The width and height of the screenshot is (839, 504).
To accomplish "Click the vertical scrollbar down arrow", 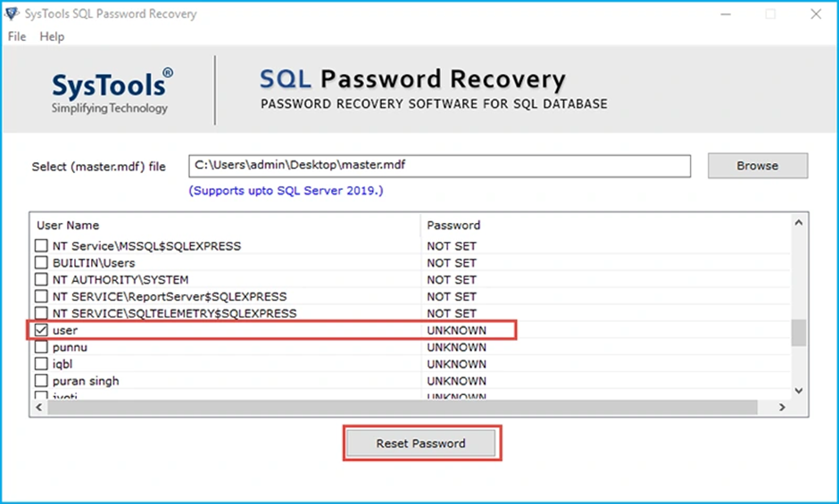I will click(x=799, y=392).
